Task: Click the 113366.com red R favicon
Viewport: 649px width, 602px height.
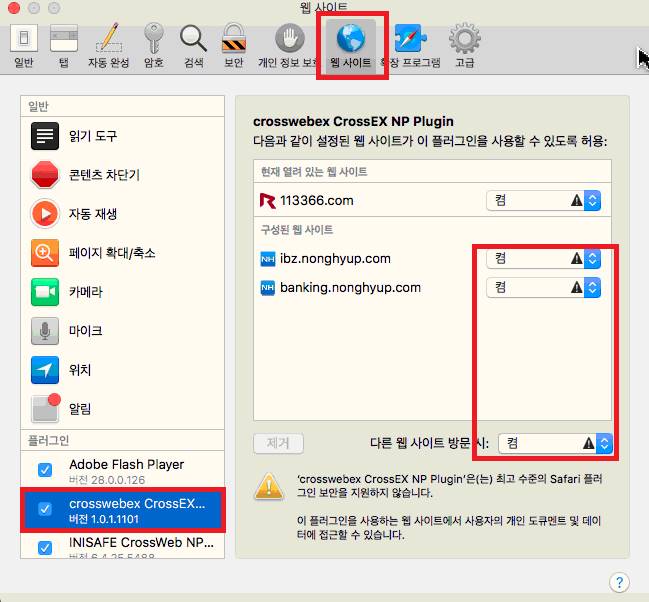Action: click(267, 201)
